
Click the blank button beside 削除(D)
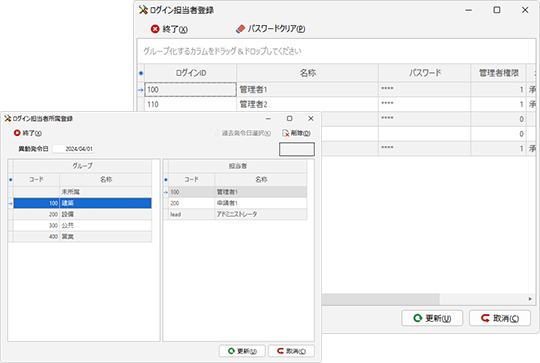(297, 149)
